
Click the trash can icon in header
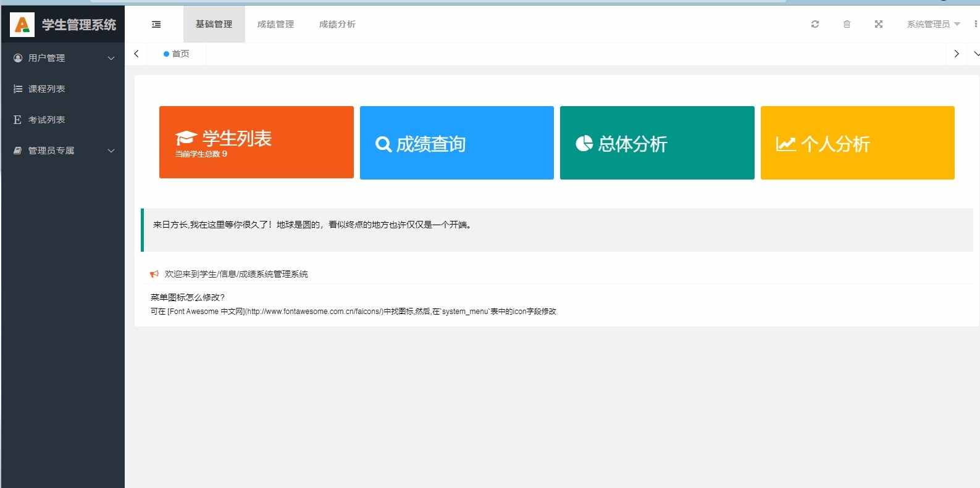click(x=847, y=24)
